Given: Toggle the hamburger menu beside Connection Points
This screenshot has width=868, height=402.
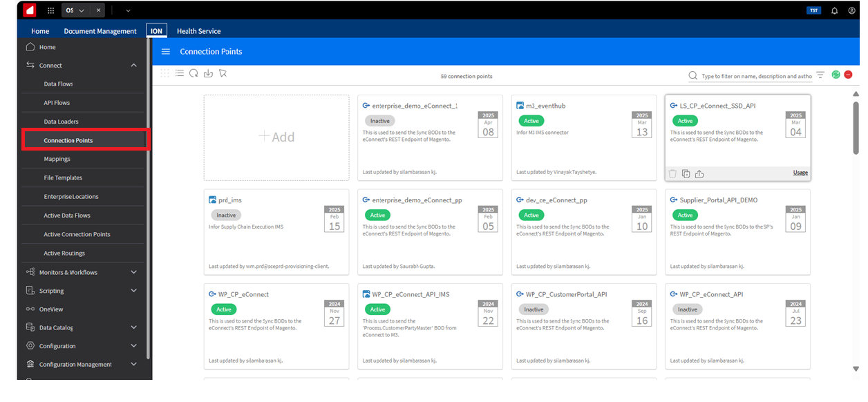Looking at the screenshot, I should coord(166,52).
